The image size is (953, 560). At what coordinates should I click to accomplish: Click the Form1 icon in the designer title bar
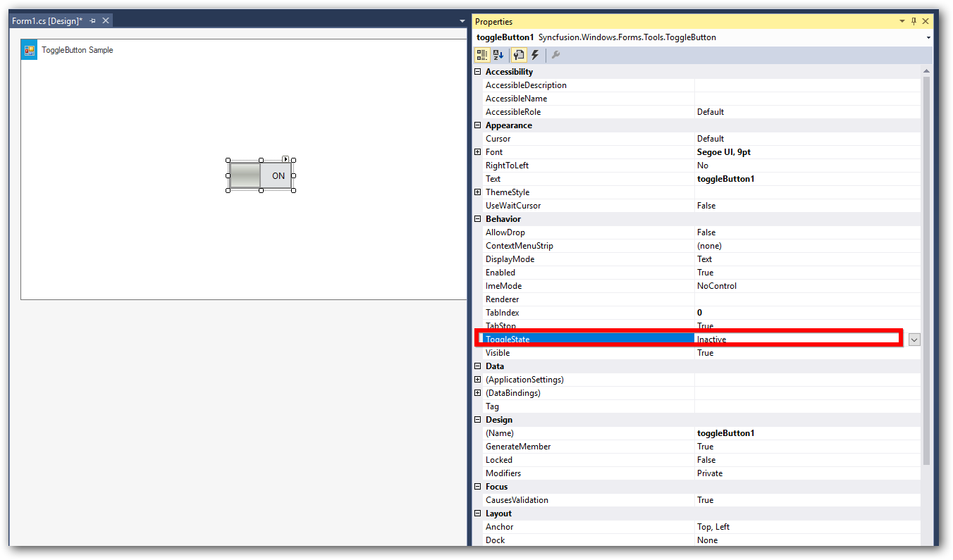[x=29, y=49]
